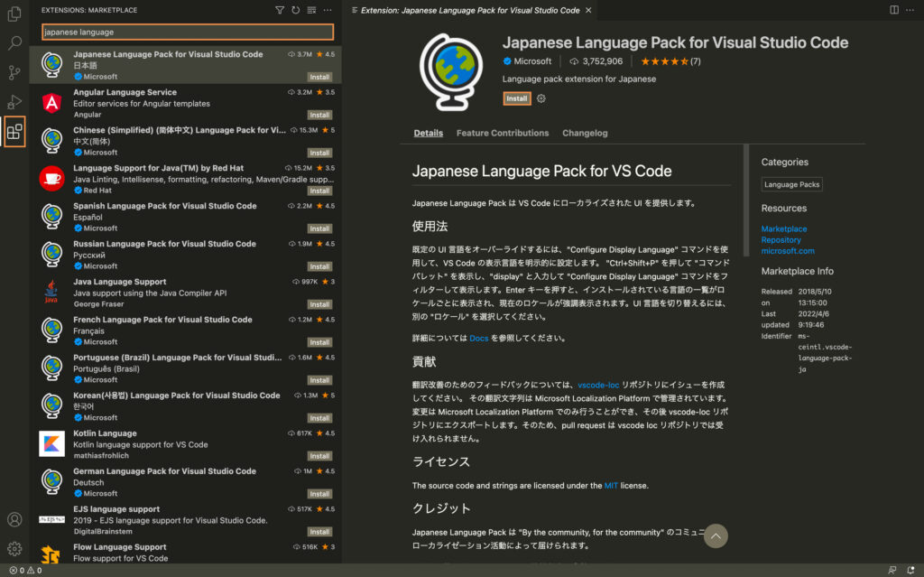Viewport: 924px width, 577px height.
Task: Open the MIT license link
Action: (611, 486)
